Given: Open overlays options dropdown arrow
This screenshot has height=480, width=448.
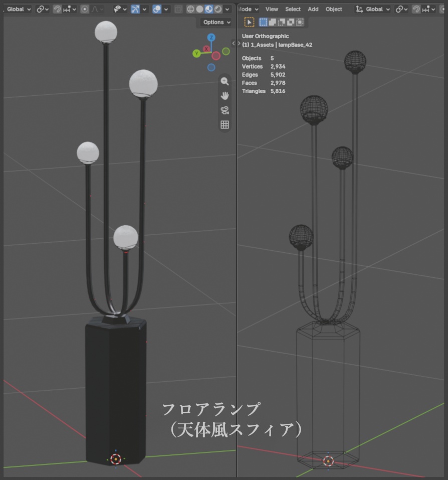Looking at the screenshot, I should click(x=166, y=9).
